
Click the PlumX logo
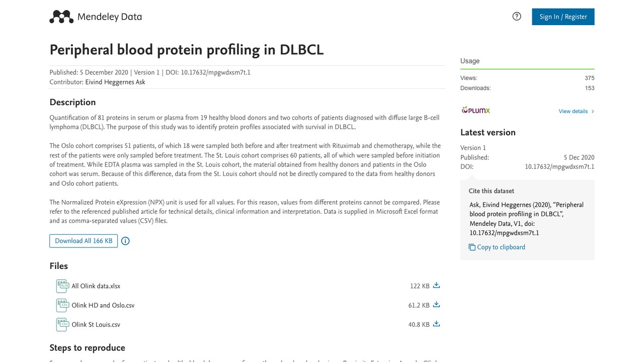[475, 111]
